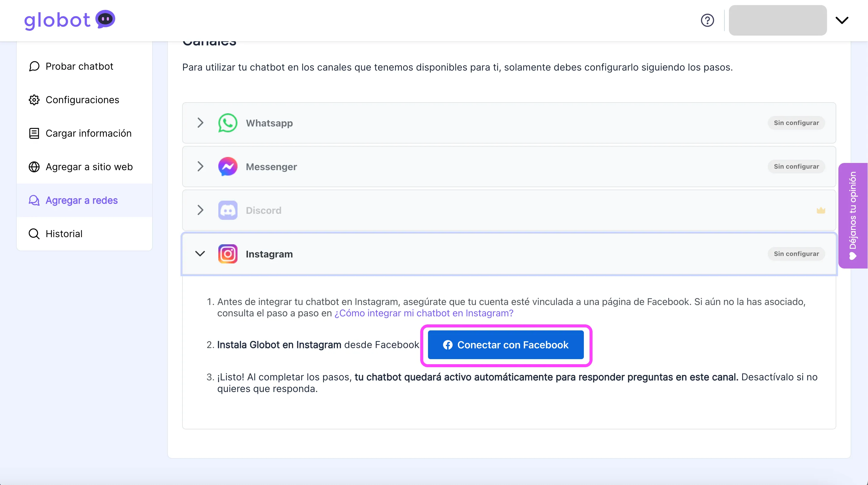Select Agregar a sitio web
The width and height of the screenshot is (868, 485).
tap(89, 167)
